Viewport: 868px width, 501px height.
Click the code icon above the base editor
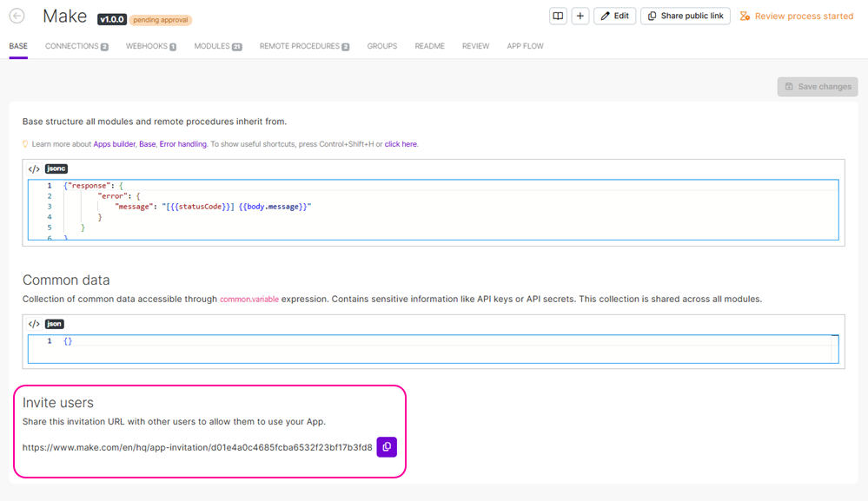[34, 169]
